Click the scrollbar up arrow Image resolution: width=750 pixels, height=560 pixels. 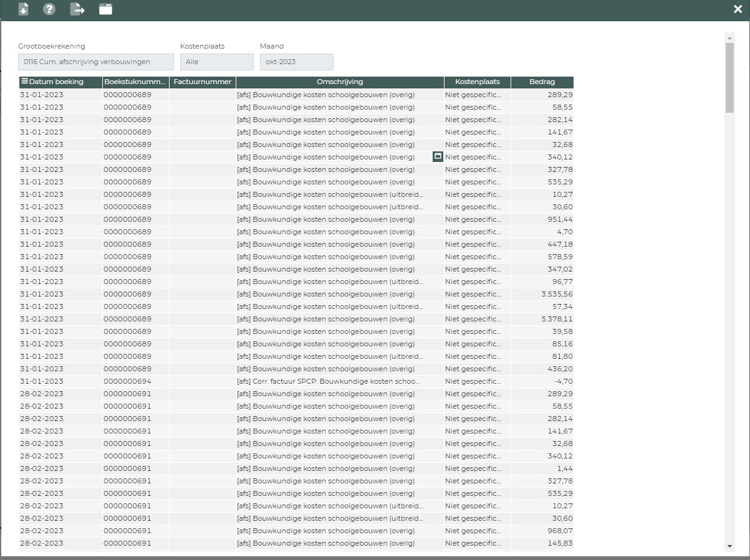click(729, 38)
